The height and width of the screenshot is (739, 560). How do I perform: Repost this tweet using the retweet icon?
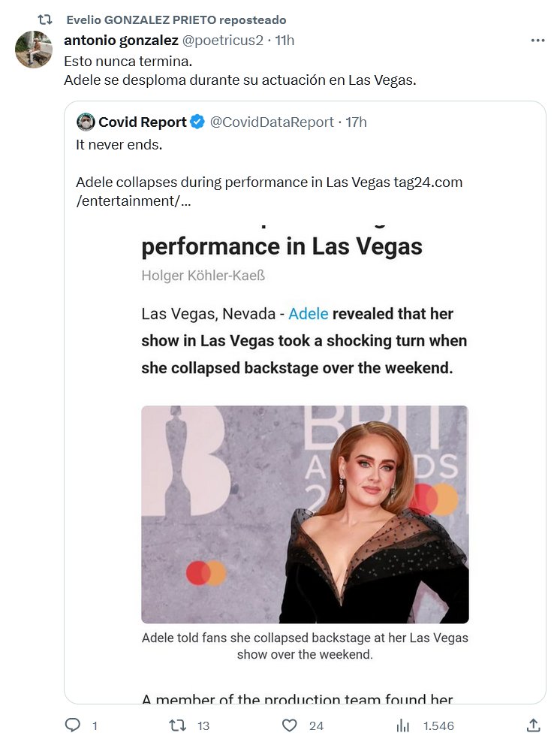(177, 725)
